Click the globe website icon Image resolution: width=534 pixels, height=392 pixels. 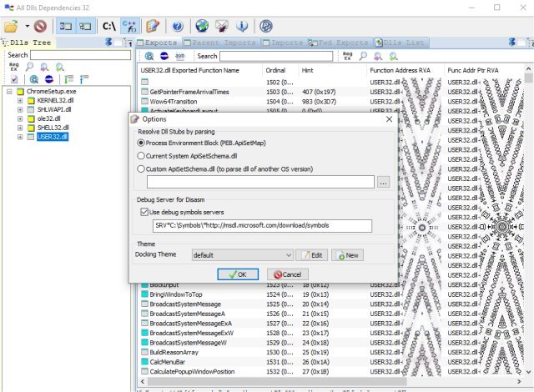202,26
